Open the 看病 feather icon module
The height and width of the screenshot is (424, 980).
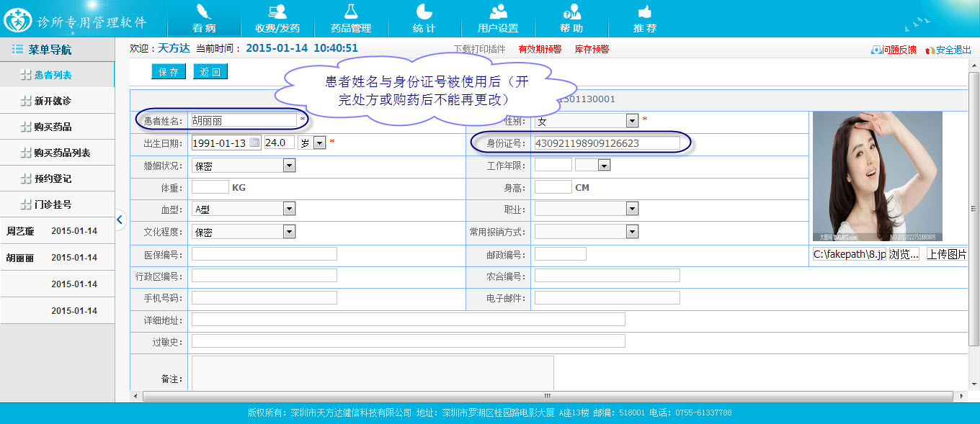(204, 12)
